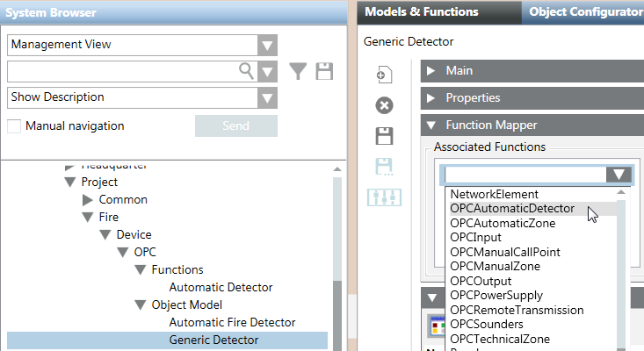Collapse the Function Mapper section
This screenshot has width=644, height=351.
point(430,125)
